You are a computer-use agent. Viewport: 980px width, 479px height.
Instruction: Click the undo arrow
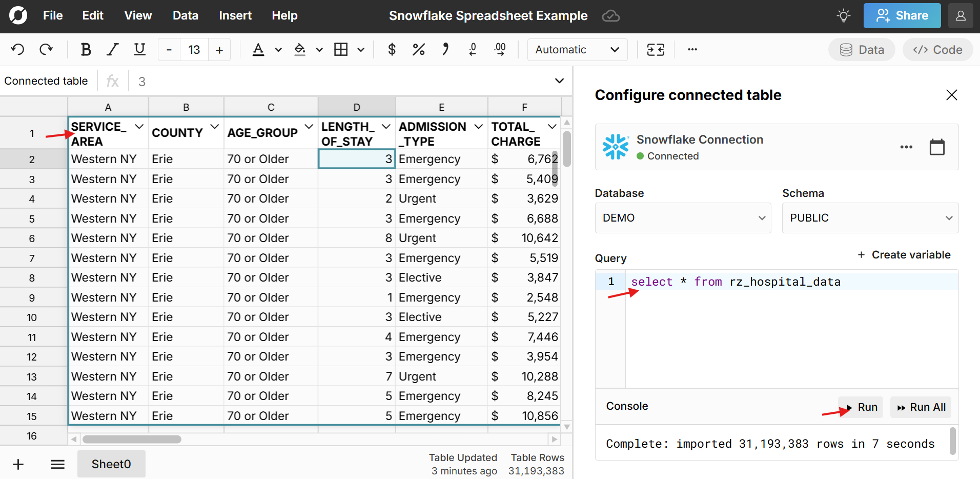pyautogui.click(x=17, y=49)
